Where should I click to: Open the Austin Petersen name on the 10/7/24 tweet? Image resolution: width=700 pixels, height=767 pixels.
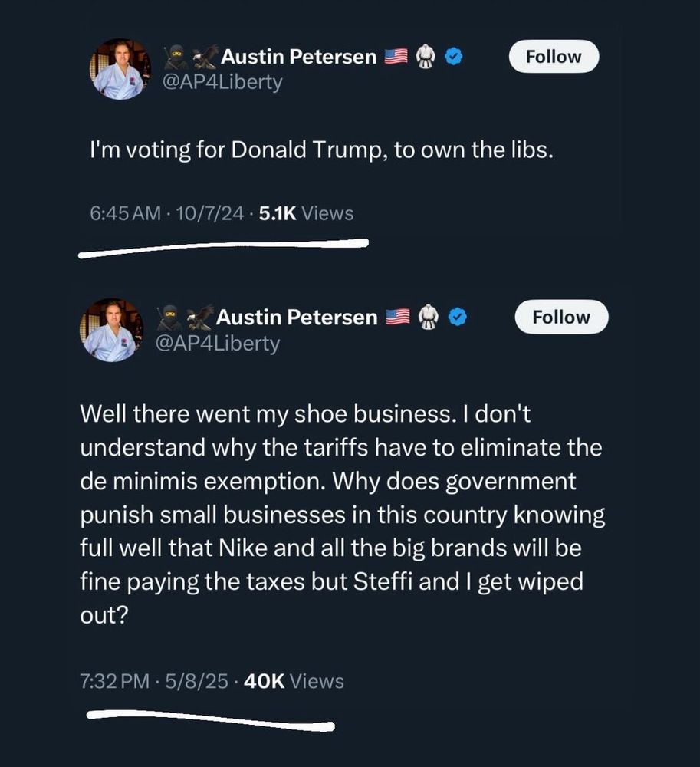299,57
